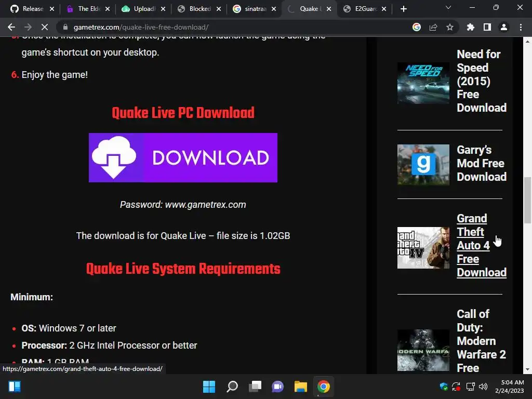Click the forward navigation arrow
Image resolution: width=532 pixels, height=399 pixels.
click(x=28, y=27)
